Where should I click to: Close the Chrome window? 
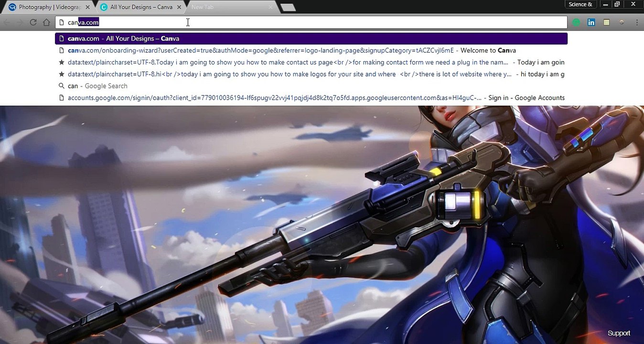tap(633, 4)
